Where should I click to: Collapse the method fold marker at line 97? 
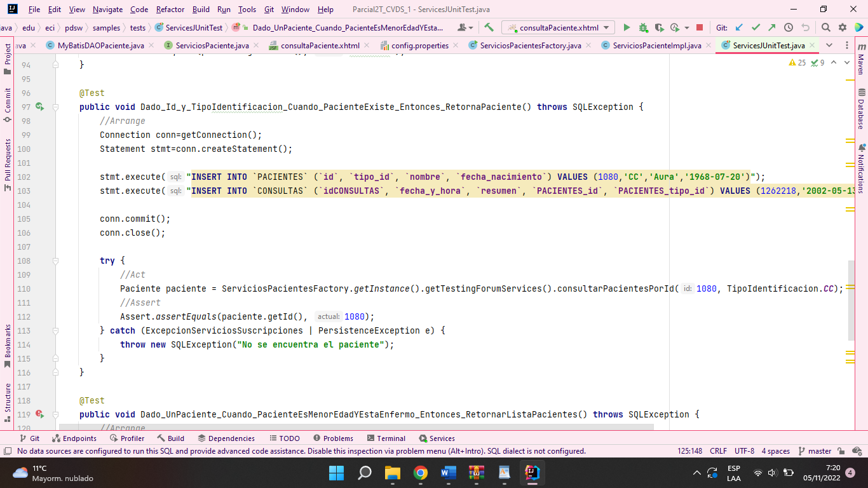point(56,107)
